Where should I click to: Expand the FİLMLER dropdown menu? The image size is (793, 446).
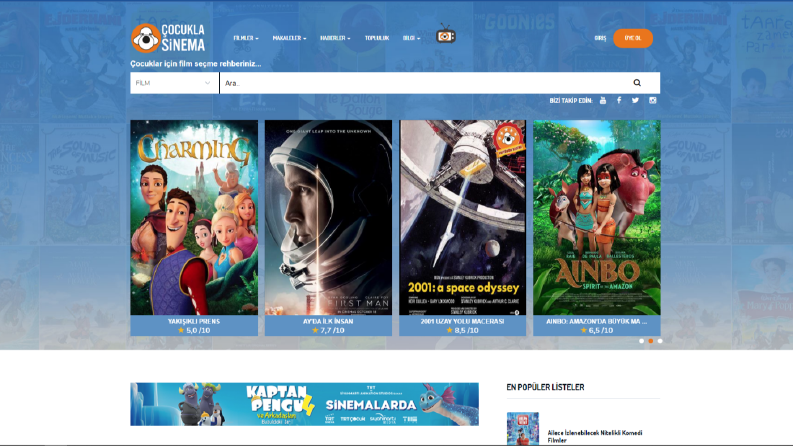click(246, 38)
